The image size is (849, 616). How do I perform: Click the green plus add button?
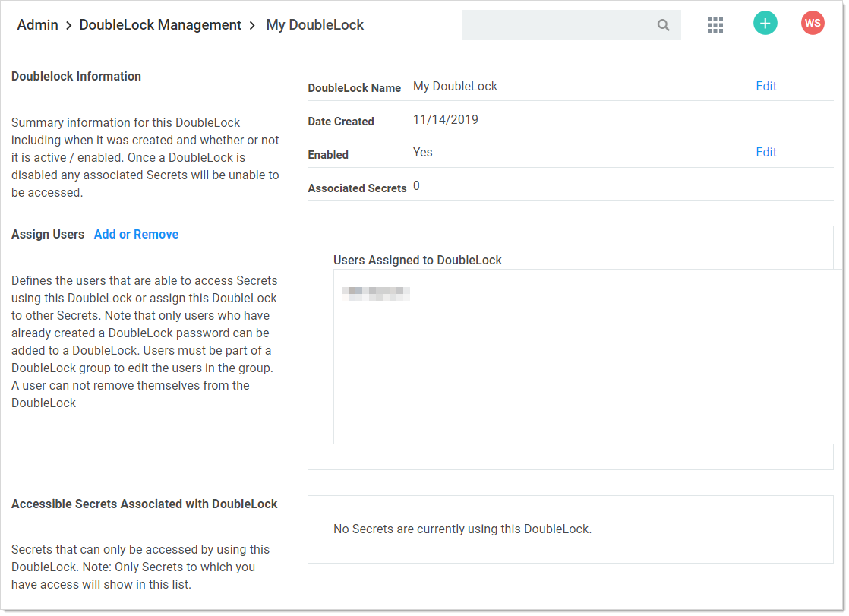tap(765, 24)
